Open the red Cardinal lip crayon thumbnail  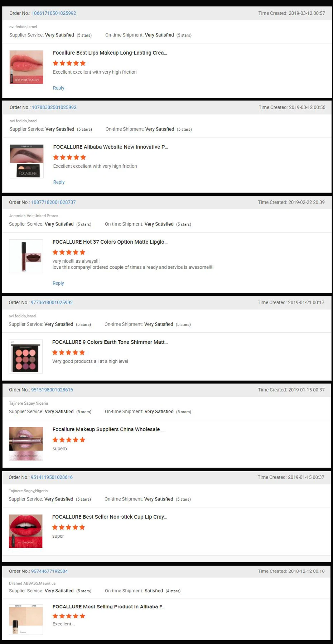pos(26,531)
